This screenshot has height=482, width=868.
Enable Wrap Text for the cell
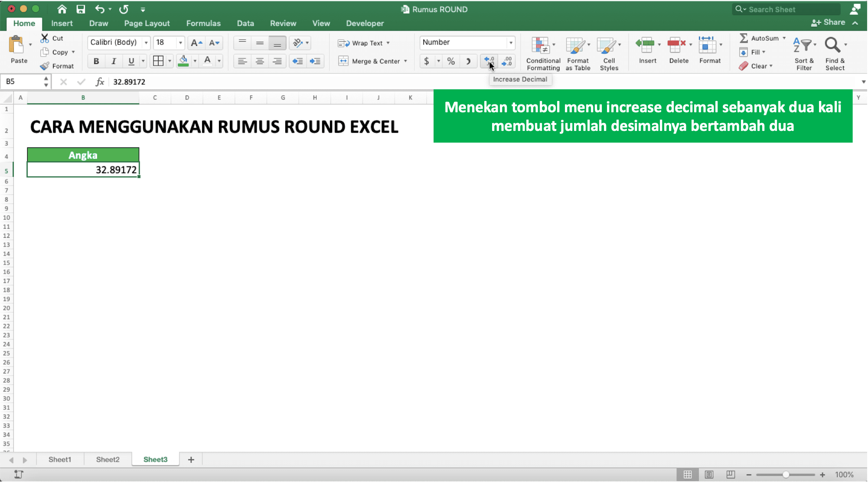[x=363, y=43]
